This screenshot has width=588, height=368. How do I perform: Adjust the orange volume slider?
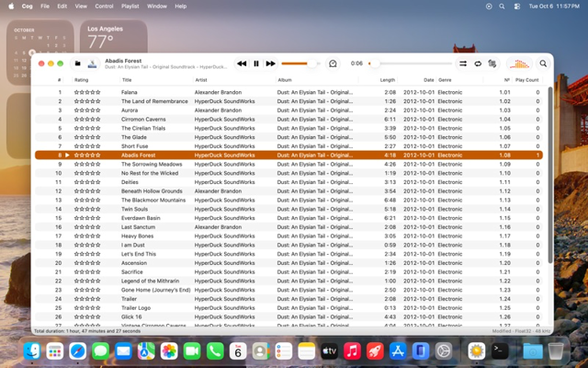tap(300, 63)
